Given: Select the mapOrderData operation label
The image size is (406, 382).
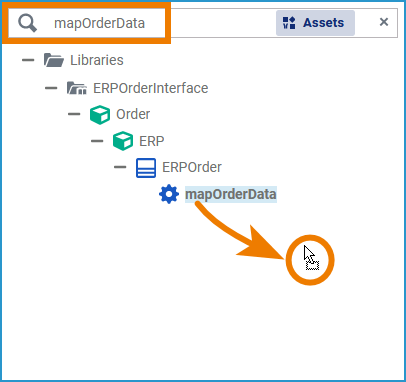Looking at the screenshot, I should tap(231, 194).
